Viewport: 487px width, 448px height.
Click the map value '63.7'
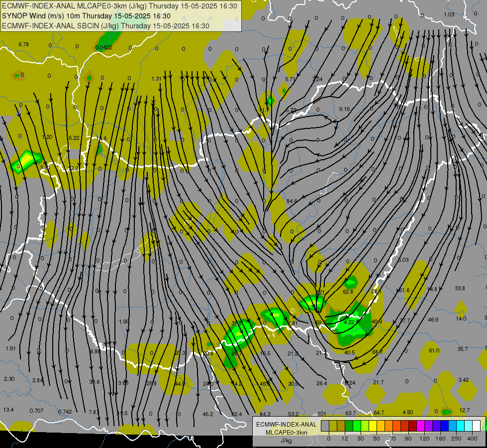click(350, 413)
